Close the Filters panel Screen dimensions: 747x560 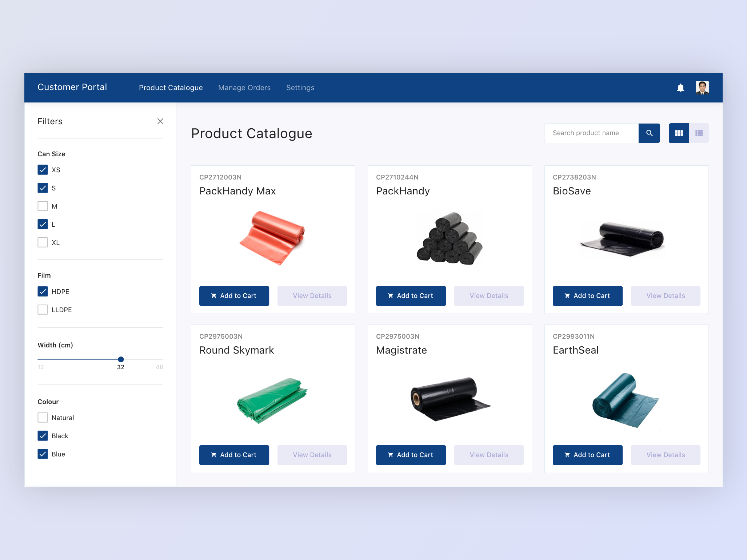[x=160, y=121]
